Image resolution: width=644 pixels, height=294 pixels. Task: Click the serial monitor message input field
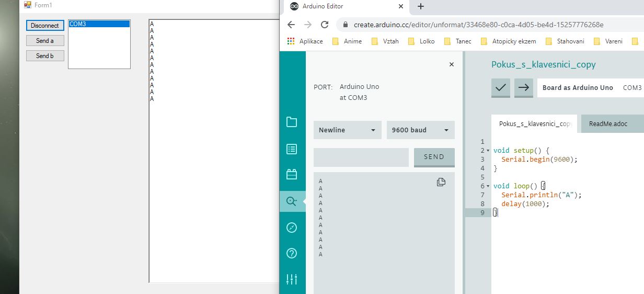(x=361, y=157)
